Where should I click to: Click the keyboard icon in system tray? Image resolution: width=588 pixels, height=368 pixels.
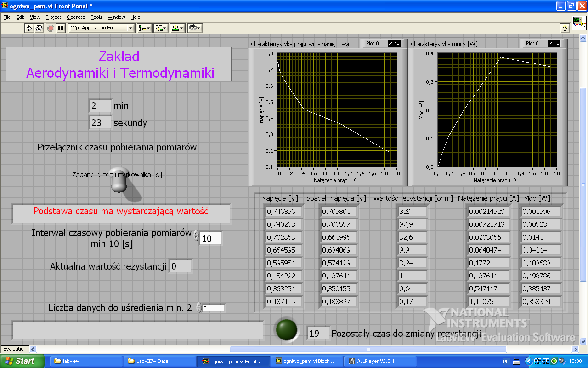click(x=516, y=361)
